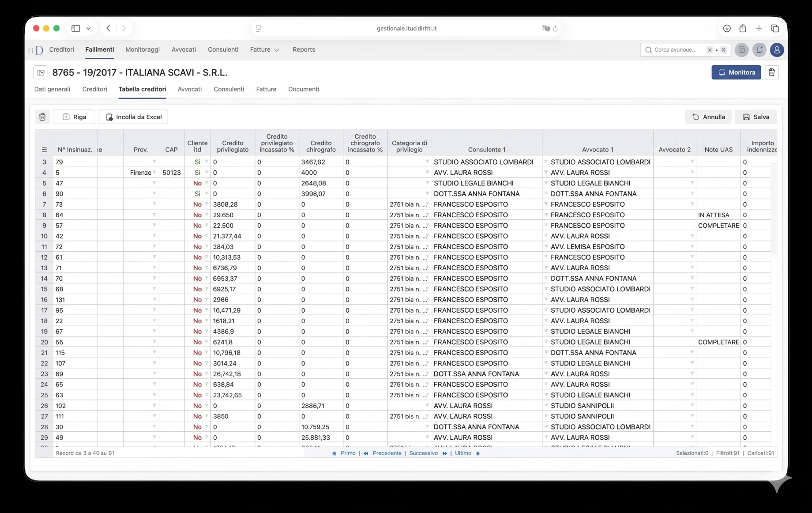Go to Precedente page link
812x513 pixels.
pos(387,453)
